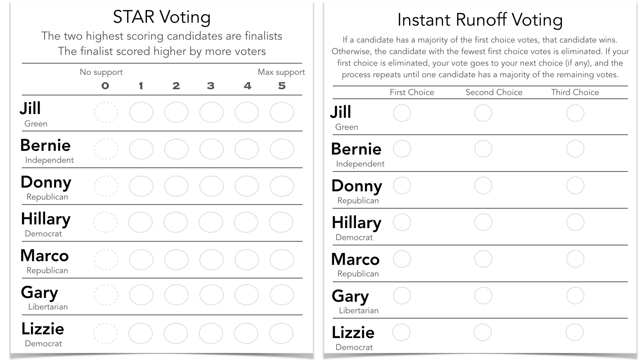Select Bernie as Second Choice in Instant Runoff
The height and width of the screenshot is (362, 644).
coord(483,149)
